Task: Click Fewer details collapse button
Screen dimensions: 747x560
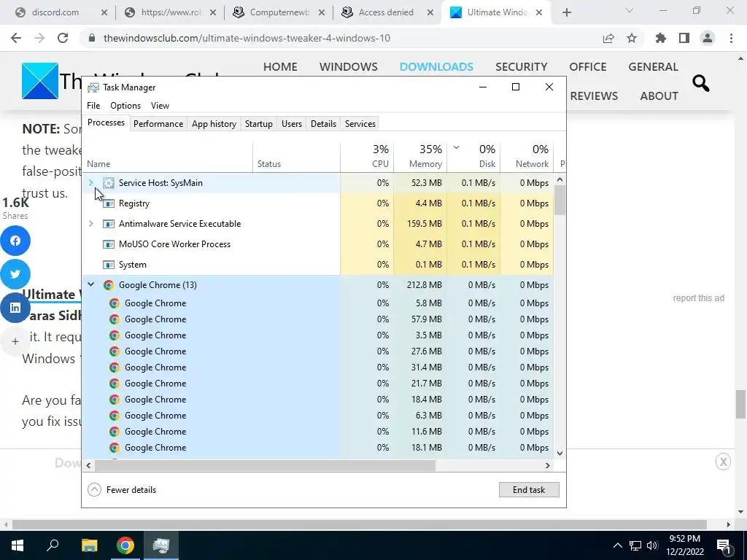Action: pyautogui.click(x=123, y=489)
